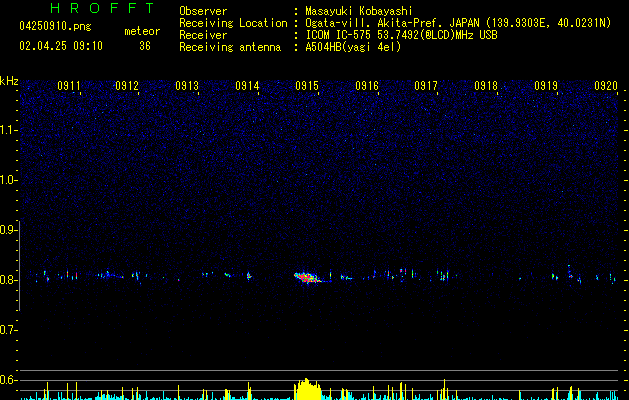This screenshot has height=400, width=629.
Task: Click the 0.6 kHz axis label
Action: (8, 380)
